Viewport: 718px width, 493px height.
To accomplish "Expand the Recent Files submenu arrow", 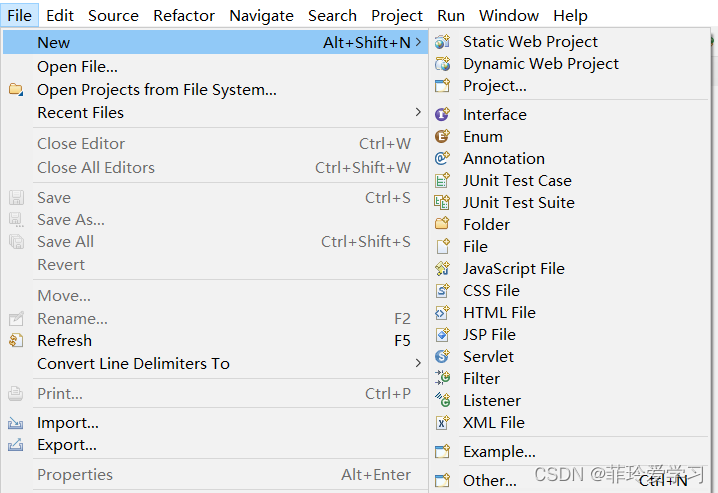I will (x=418, y=112).
